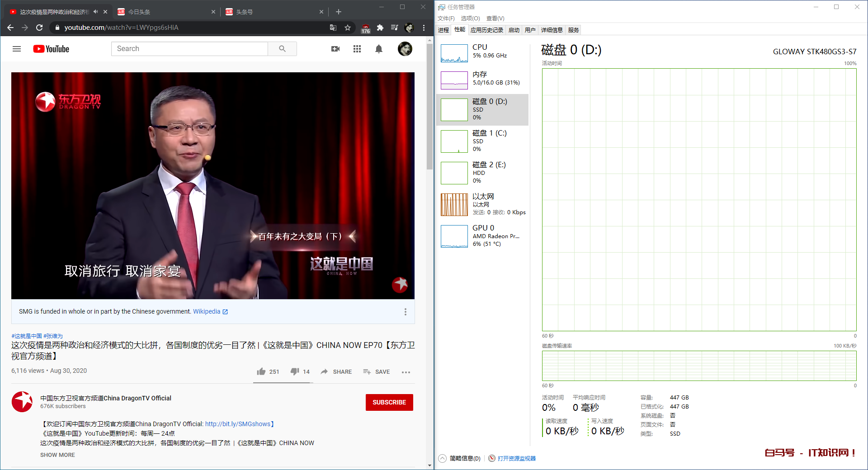
Task: Click the thumbs up like button
Action: pyautogui.click(x=261, y=371)
